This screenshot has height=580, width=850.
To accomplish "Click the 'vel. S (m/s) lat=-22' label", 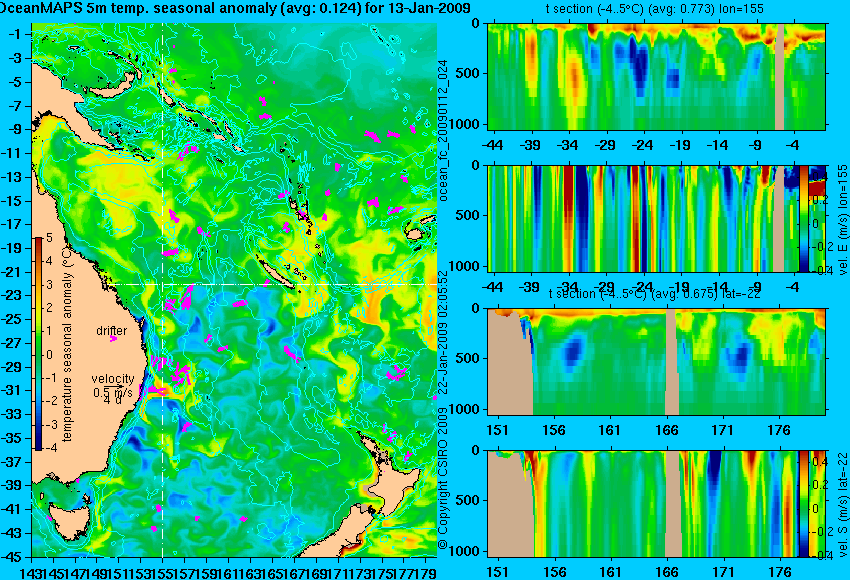I will click(842, 504).
